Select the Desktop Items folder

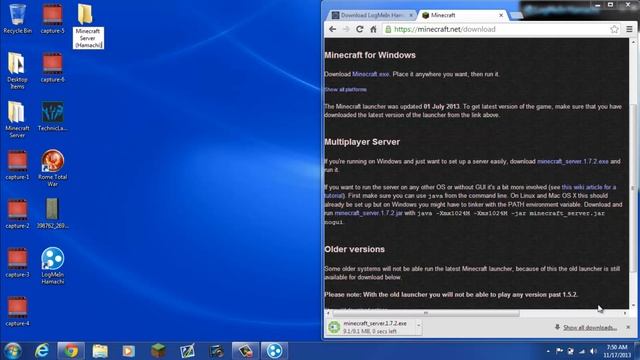pos(17,70)
